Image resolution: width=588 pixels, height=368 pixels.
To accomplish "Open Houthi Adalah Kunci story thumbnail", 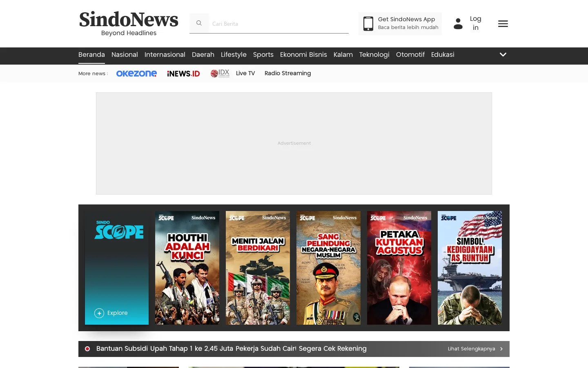I will 187,268.
